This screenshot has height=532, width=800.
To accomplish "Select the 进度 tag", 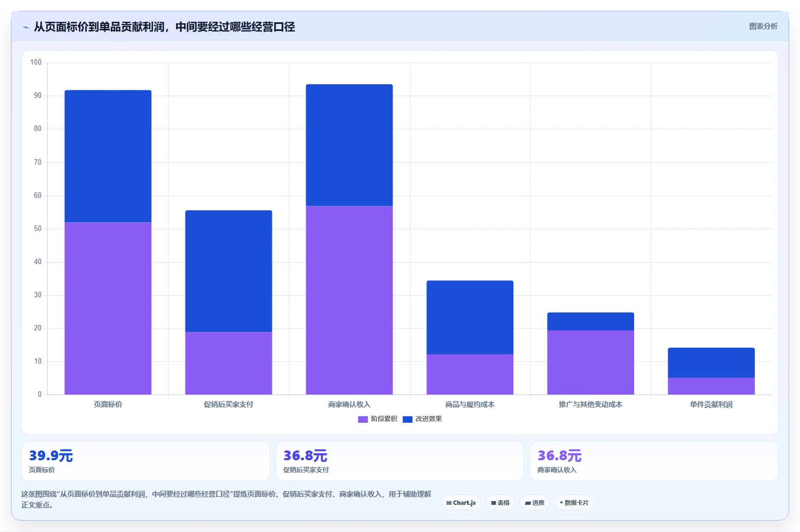I will (535, 503).
